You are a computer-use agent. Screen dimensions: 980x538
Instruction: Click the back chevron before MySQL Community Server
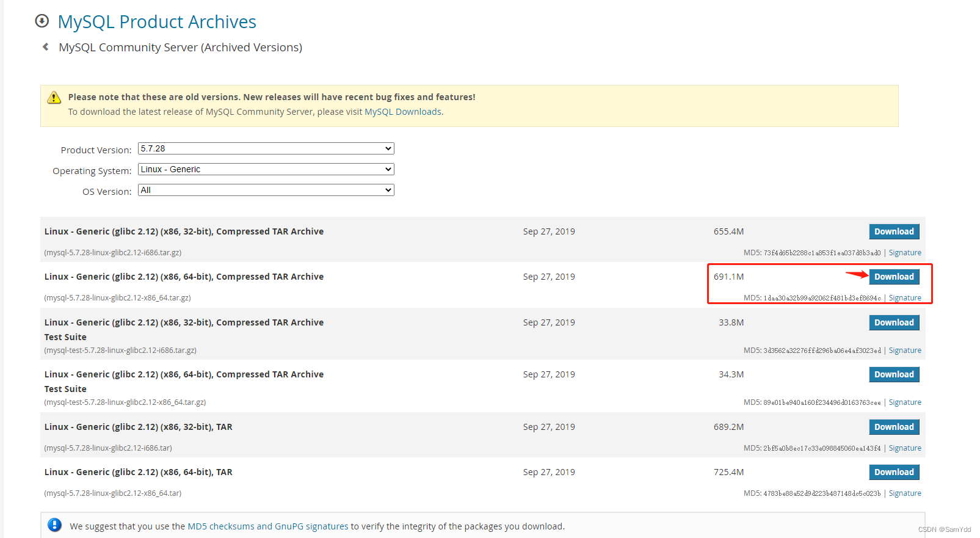45,47
